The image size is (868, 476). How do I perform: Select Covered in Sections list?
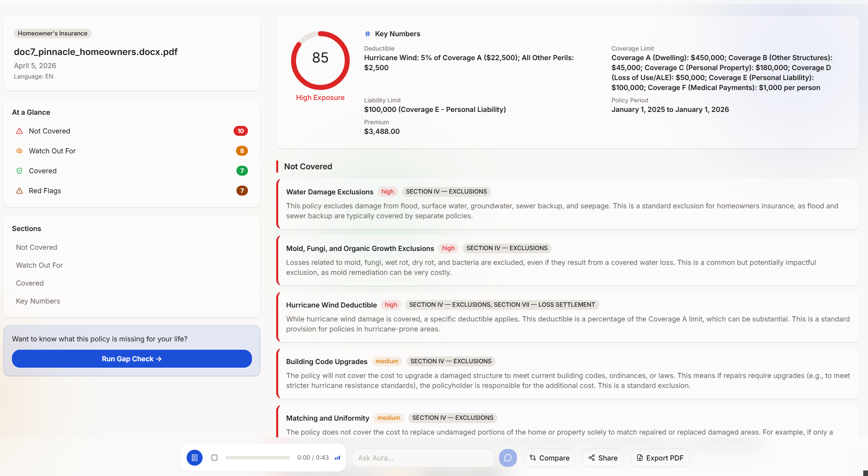(x=30, y=283)
